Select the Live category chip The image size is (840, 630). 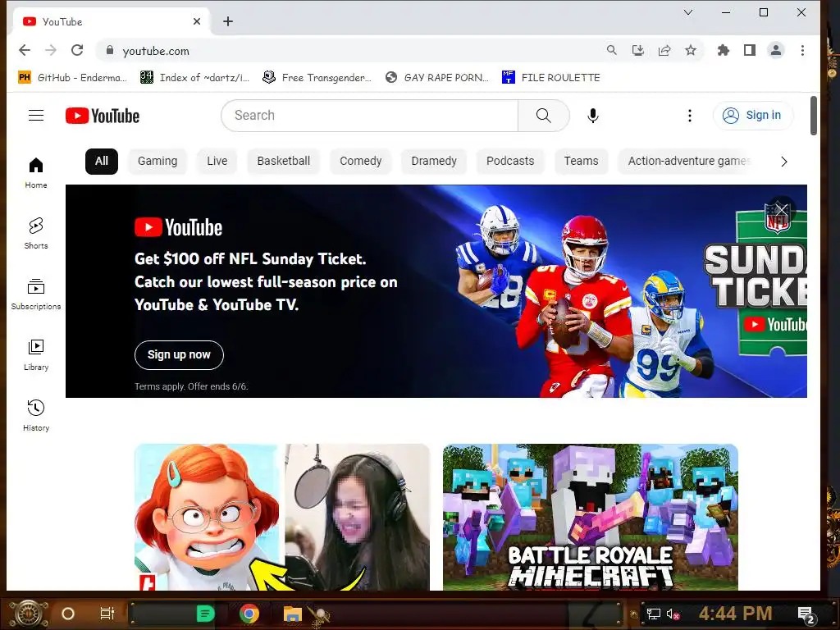click(217, 162)
